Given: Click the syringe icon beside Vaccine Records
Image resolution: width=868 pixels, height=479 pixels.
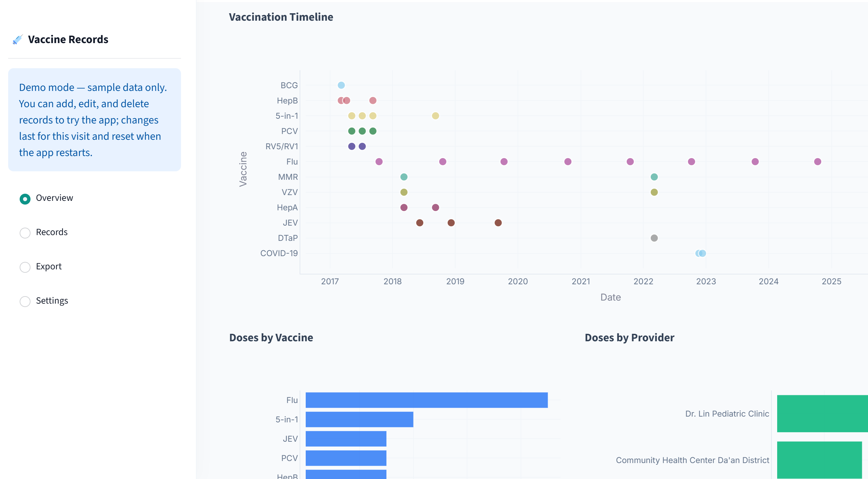Looking at the screenshot, I should click(x=17, y=39).
